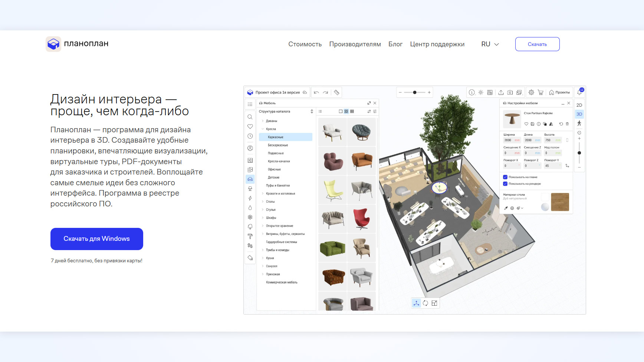
Task: Uncheck 'Показывать на плане' checkbox
Action: pos(505,177)
